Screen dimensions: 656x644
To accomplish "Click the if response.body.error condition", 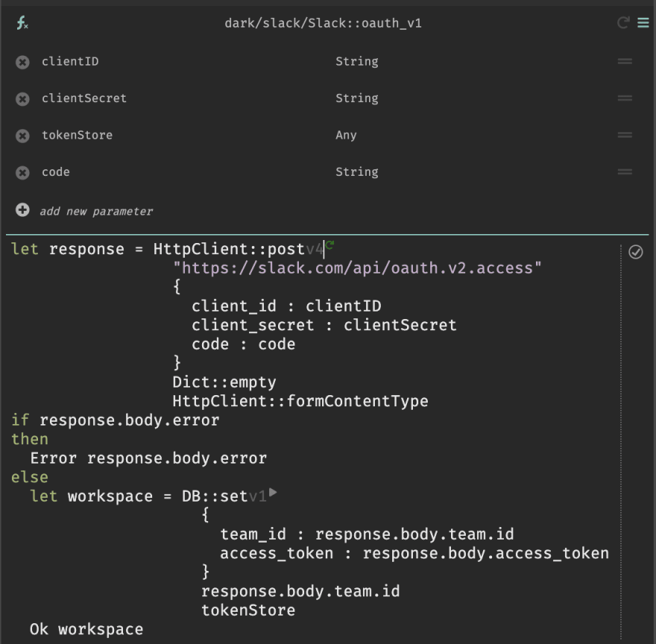I will point(129,420).
